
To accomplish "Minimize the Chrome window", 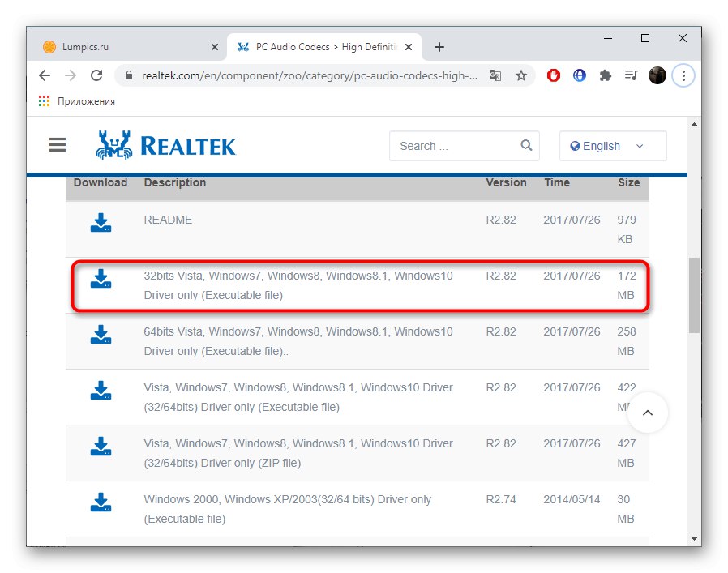I will pyautogui.click(x=608, y=38).
